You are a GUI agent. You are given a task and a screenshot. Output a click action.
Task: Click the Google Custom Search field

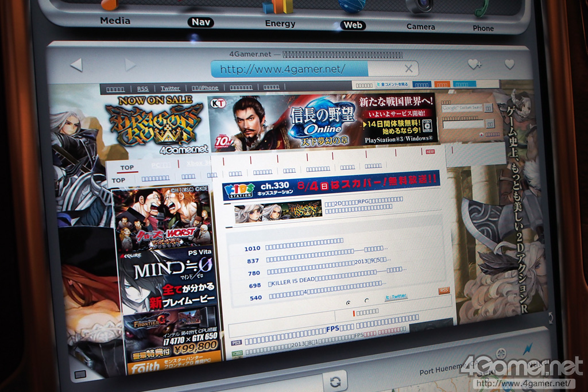click(x=462, y=108)
